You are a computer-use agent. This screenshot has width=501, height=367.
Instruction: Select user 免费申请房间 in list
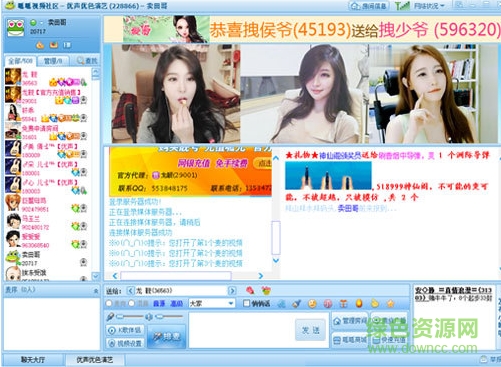pos(47,131)
